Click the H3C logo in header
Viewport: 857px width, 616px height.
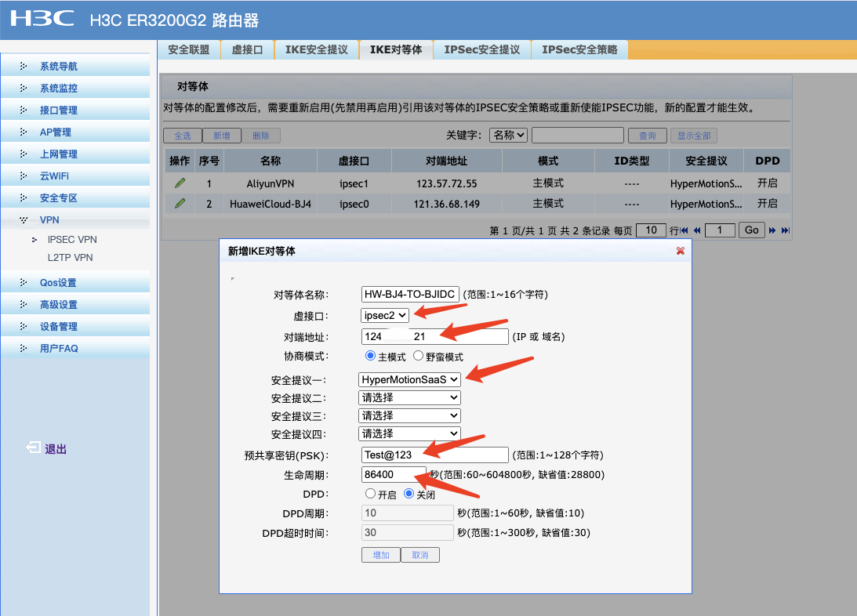click(42, 19)
